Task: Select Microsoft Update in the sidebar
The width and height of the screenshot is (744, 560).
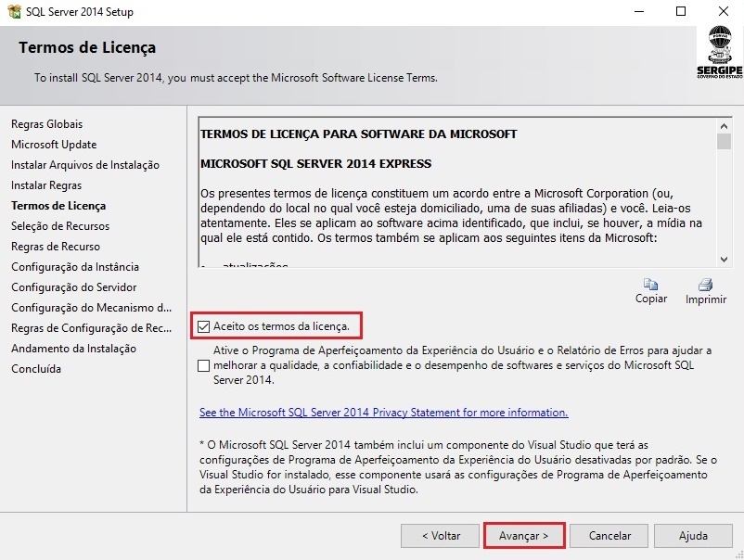Action: (54, 145)
